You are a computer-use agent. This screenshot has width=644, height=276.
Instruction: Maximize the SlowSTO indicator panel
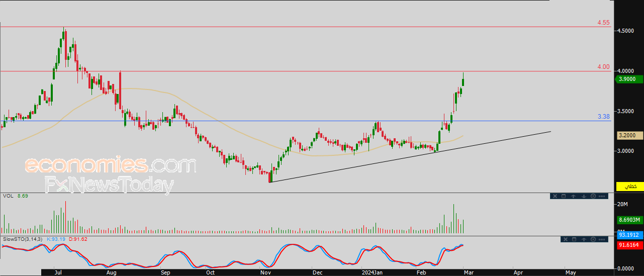(x=574, y=239)
